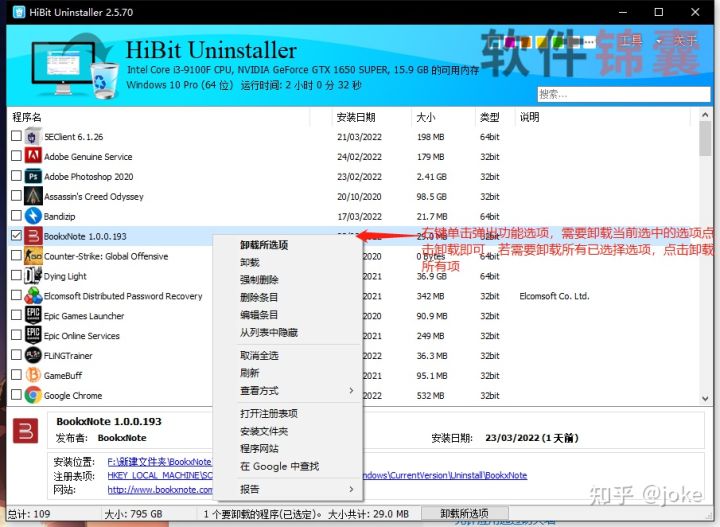Image resolution: width=720 pixels, height=527 pixels.
Task: Click the list scrollbar down arrow
Action: coord(705,399)
